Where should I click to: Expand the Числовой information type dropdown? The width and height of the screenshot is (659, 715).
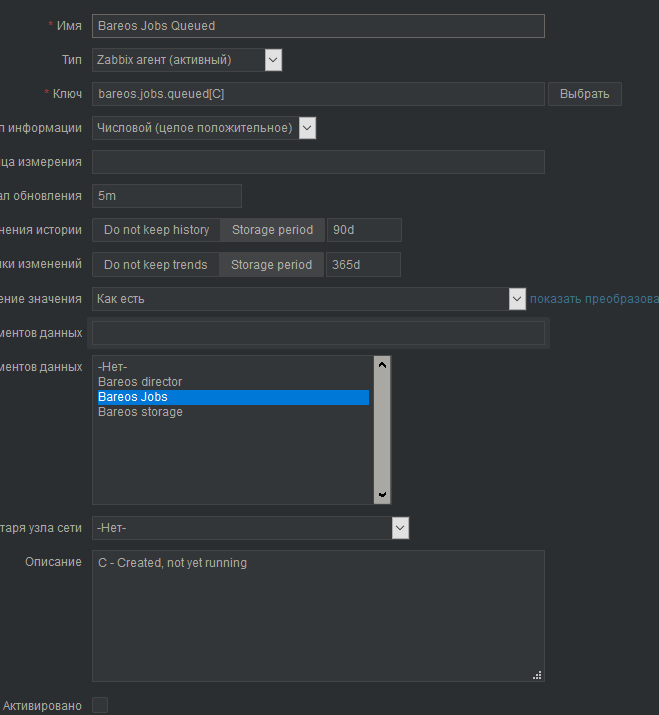tap(204, 128)
